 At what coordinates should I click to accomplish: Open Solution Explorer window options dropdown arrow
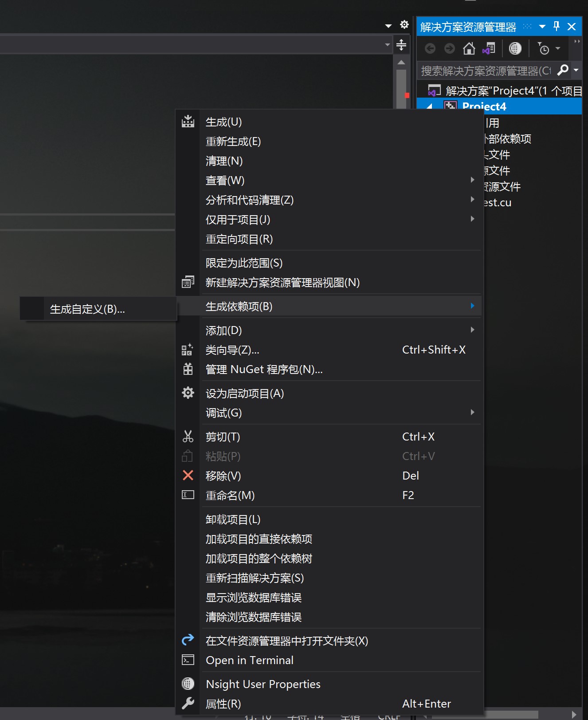[542, 27]
